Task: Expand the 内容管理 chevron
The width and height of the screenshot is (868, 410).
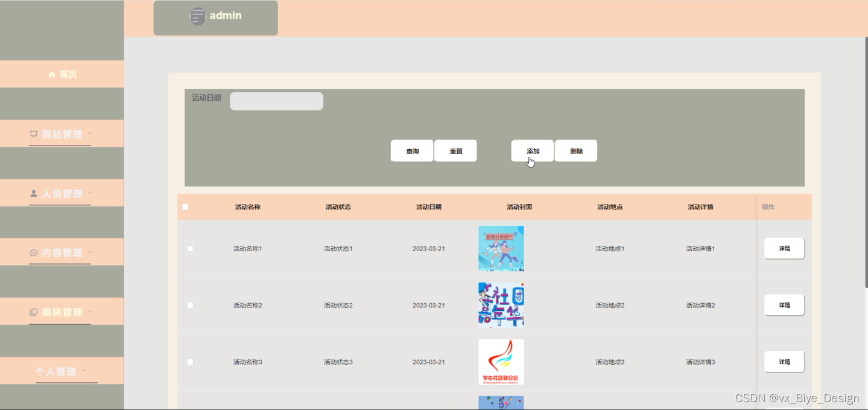Action: 90,252
